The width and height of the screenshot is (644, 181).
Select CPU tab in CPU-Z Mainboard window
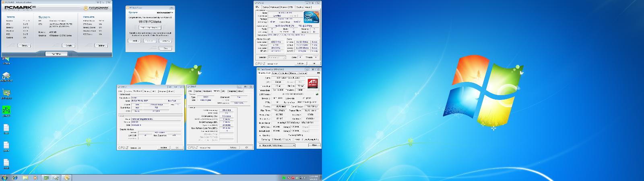click(120, 91)
